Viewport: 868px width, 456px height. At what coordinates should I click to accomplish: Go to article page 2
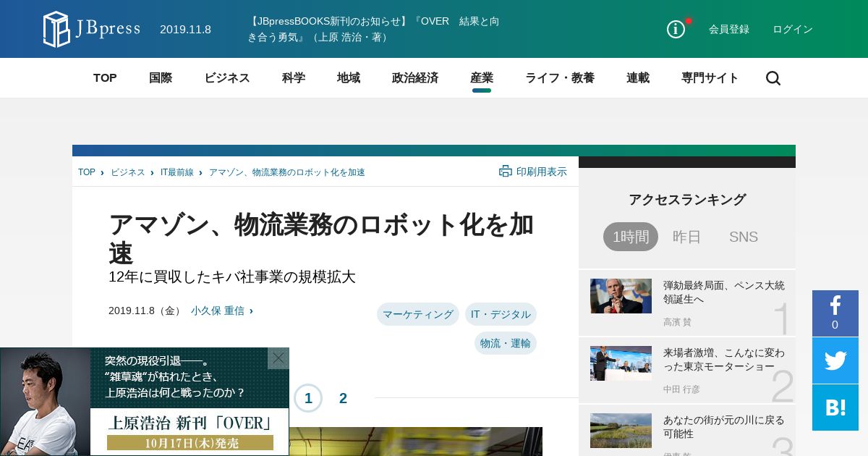point(344,398)
